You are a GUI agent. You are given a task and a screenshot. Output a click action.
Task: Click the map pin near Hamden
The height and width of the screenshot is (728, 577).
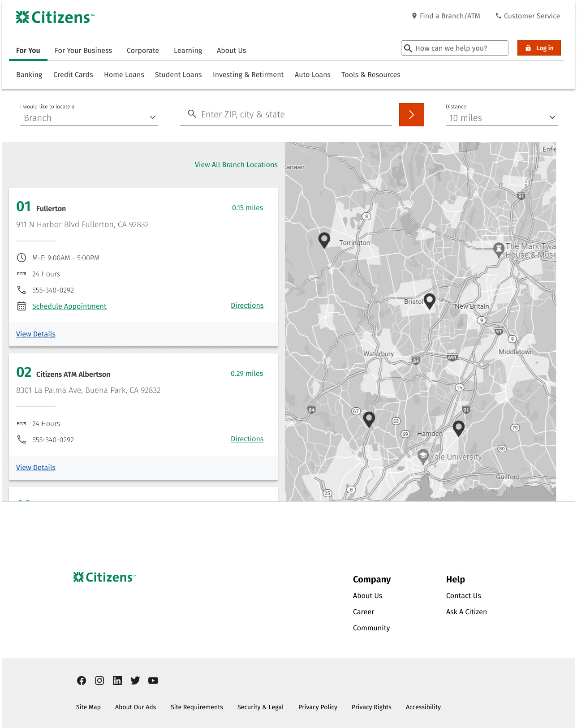point(458,427)
